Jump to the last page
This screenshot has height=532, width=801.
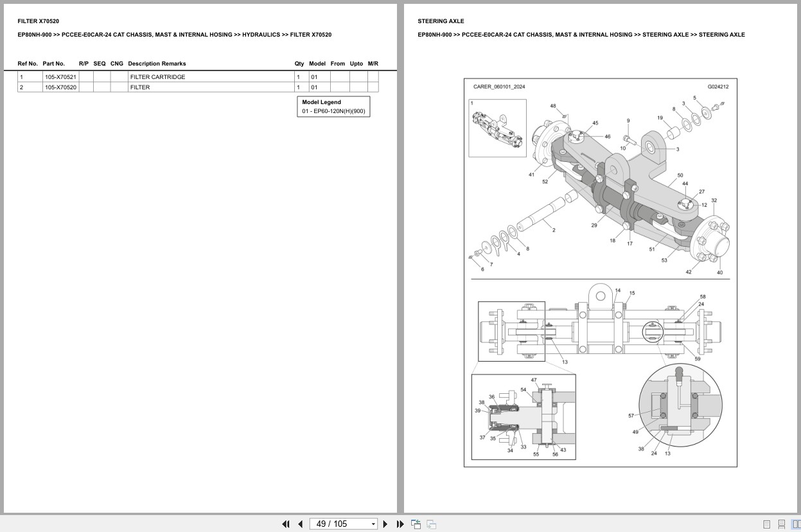pyautogui.click(x=400, y=524)
